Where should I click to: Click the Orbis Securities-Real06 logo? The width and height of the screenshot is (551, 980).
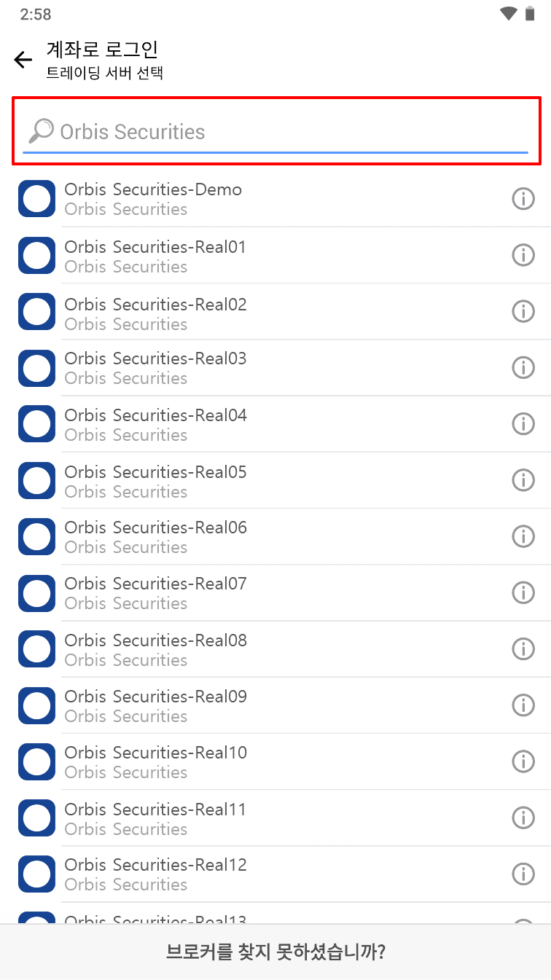tap(36, 536)
